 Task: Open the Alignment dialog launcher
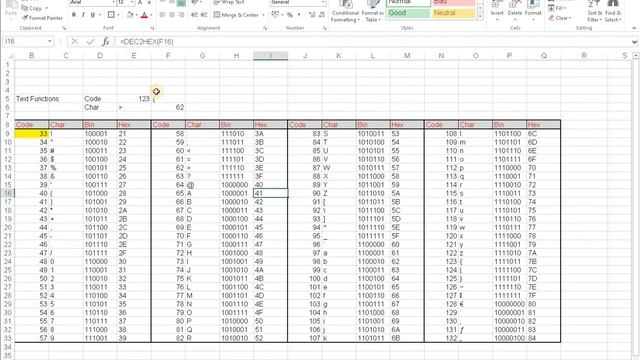tap(265, 28)
